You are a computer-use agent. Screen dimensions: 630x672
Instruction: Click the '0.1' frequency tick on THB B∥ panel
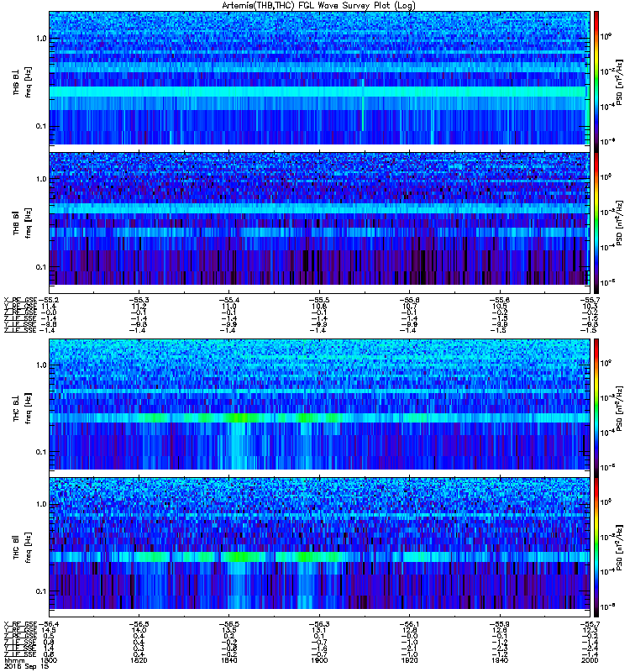pyautogui.click(x=41, y=267)
